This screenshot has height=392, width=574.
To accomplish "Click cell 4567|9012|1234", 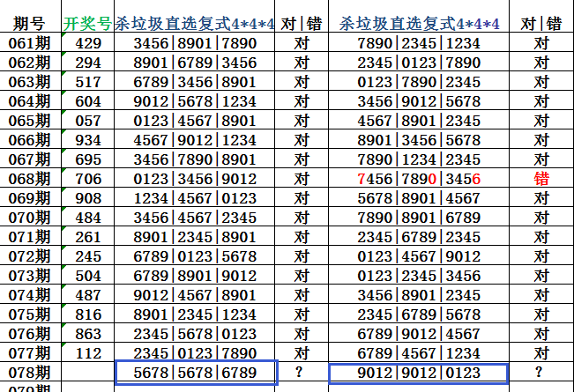I will pyautogui.click(x=194, y=139).
